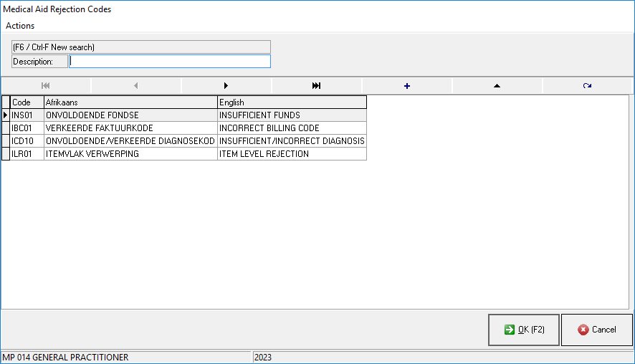Click INSUFFICIENT/INCORRECT DIAGNOSIS cell

pos(292,141)
